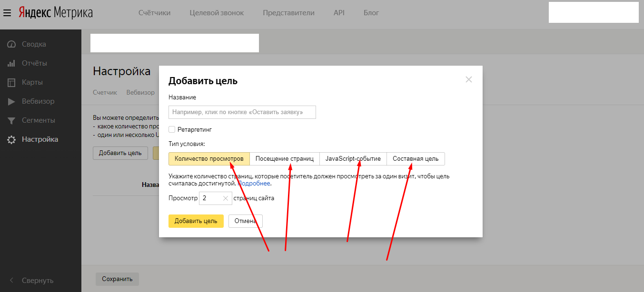Click the Яндекс Метрика logo

click(x=56, y=13)
